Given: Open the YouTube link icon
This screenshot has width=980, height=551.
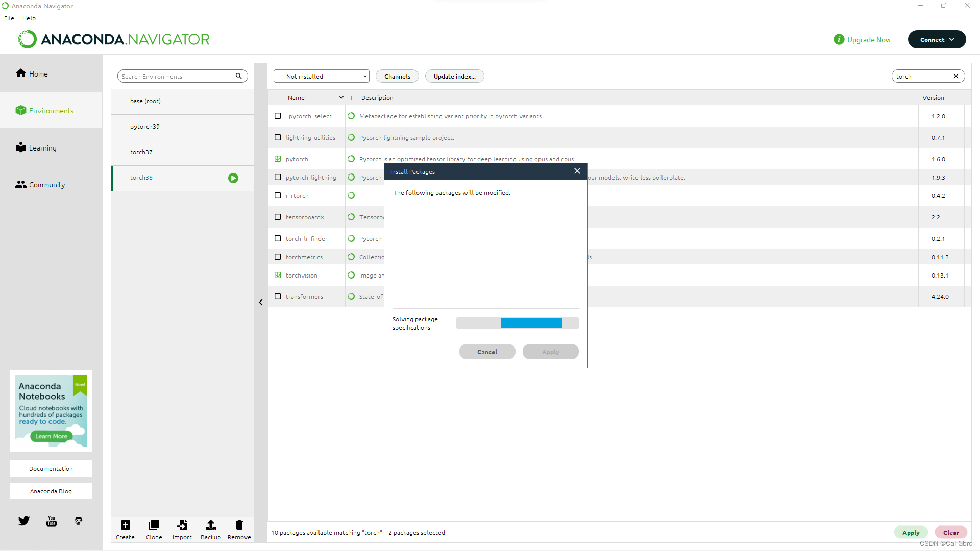Looking at the screenshot, I should point(52,521).
